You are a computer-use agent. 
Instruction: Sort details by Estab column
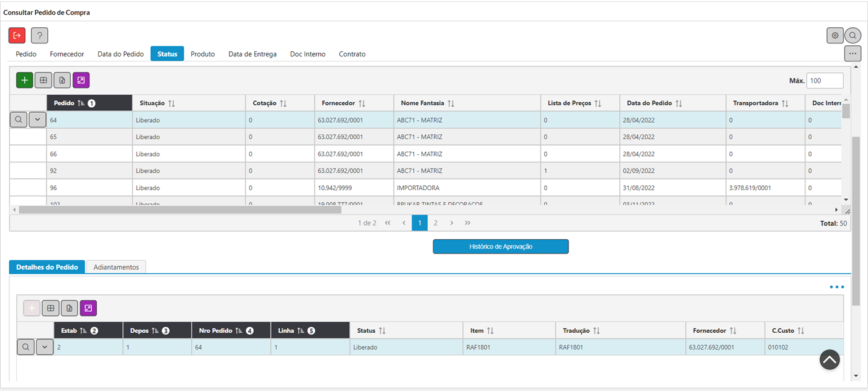click(88, 330)
